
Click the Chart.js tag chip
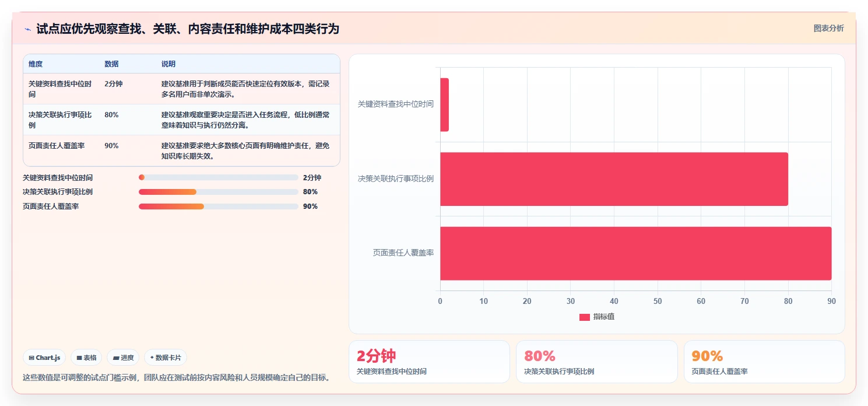tap(44, 358)
